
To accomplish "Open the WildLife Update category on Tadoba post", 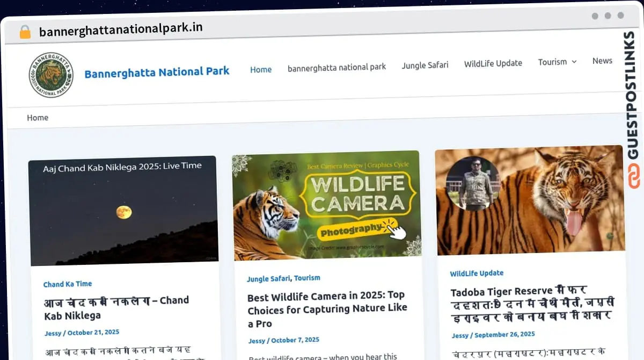I will point(477,273).
